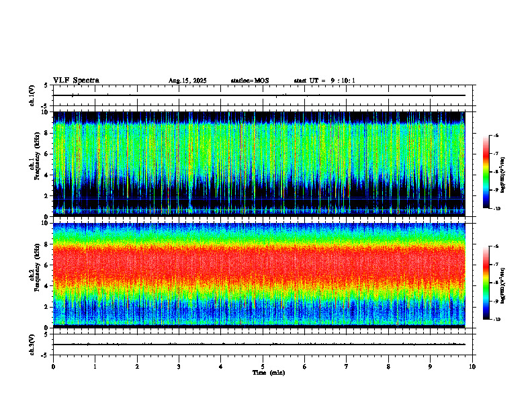Click time axis tick label "8"

tap(388, 367)
